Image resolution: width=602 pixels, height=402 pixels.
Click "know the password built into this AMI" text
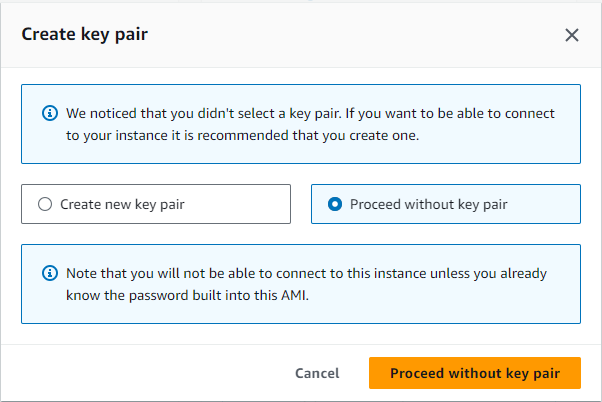pos(187,295)
